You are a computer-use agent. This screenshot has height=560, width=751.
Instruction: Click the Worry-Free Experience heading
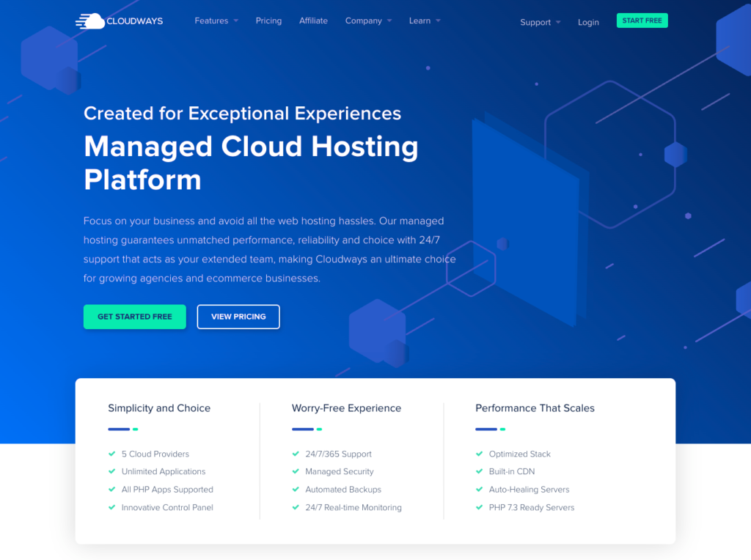pos(346,408)
